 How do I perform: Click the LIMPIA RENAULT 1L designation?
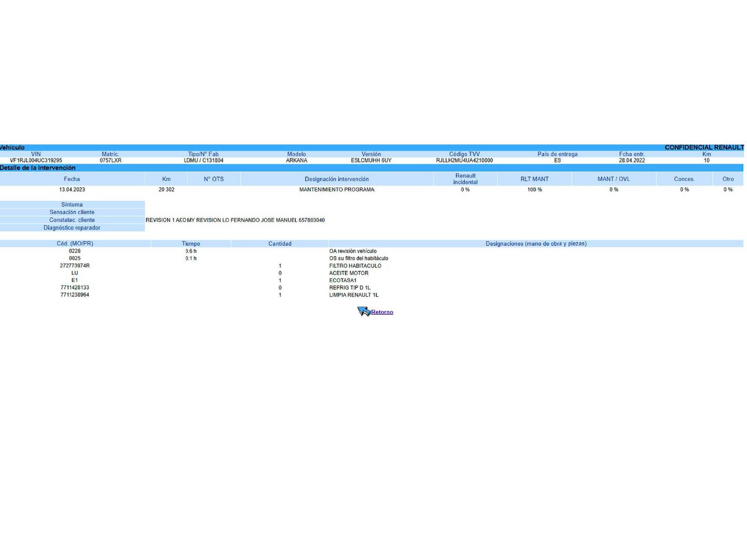click(354, 295)
